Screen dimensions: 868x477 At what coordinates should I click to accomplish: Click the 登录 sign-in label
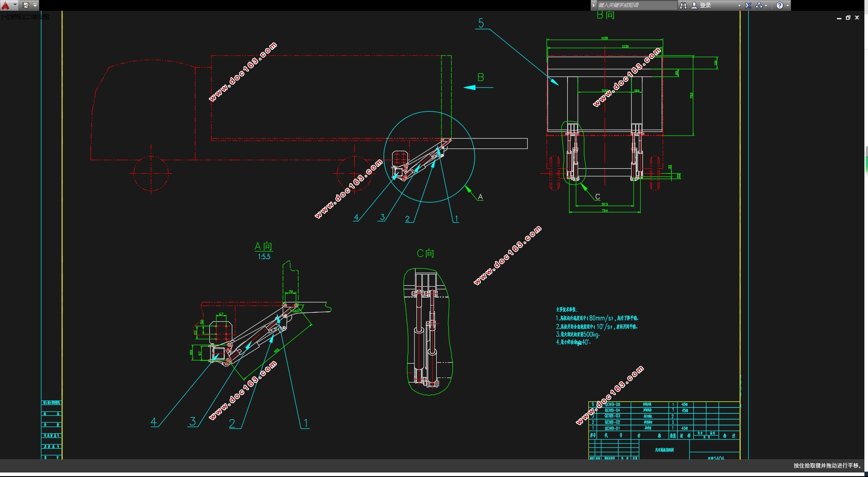[705, 5]
